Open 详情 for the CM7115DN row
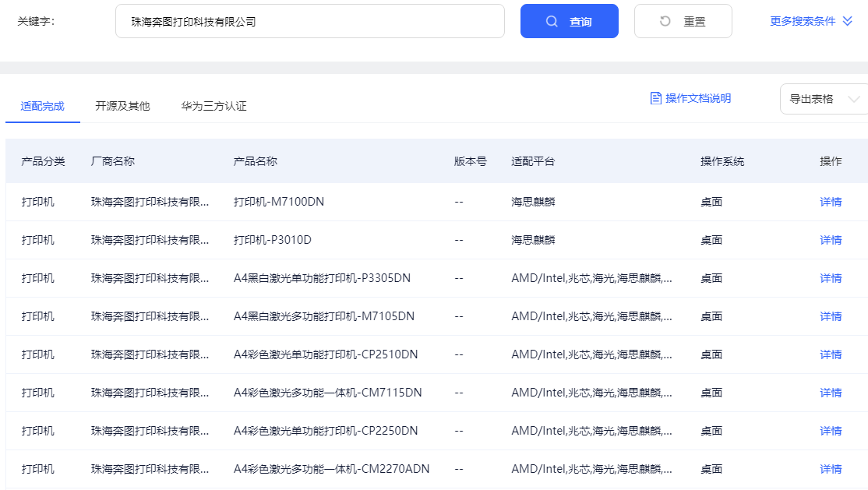This screenshot has height=490, width=868. pyautogui.click(x=831, y=393)
